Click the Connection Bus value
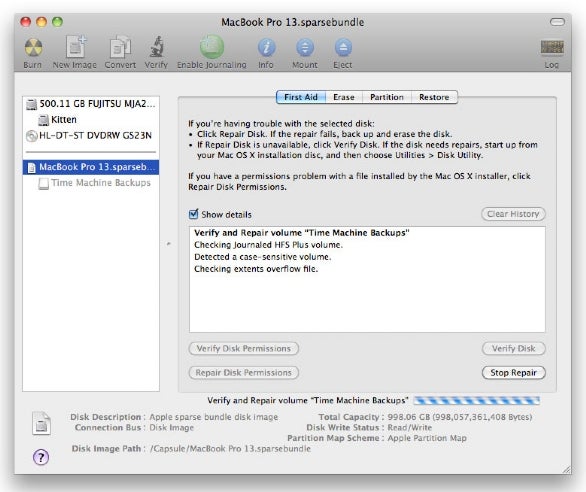This screenshot has width=586, height=492. 172,428
